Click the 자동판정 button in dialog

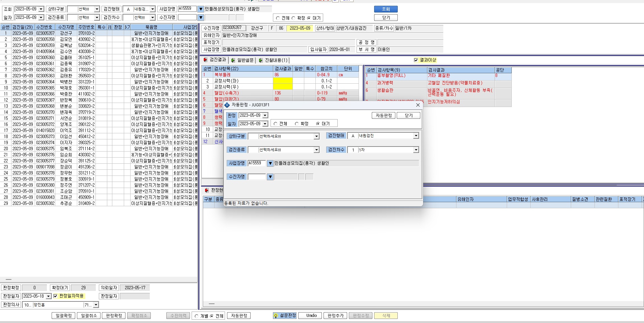pyautogui.click(x=384, y=115)
